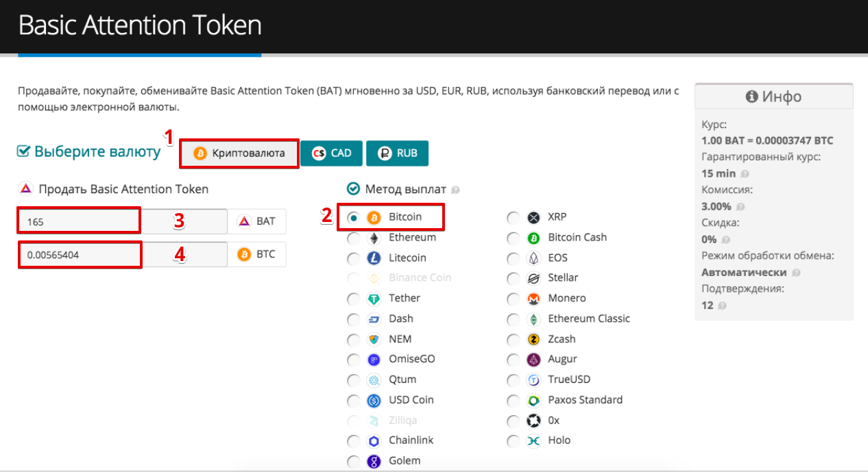Choose the Dash radio button
Image resolution: width=868 pixels, height=472 pixels.
click(354, 320)
